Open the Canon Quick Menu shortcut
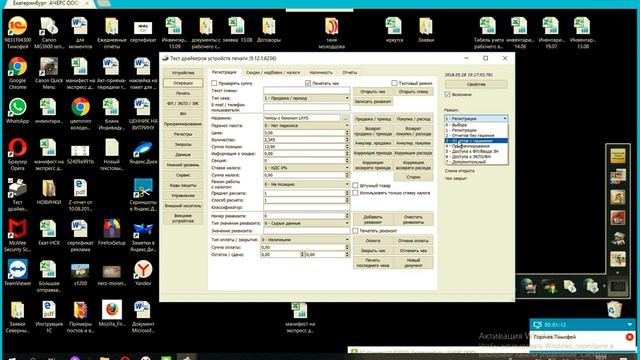This screenshot has height=360, width=640. 49,73
